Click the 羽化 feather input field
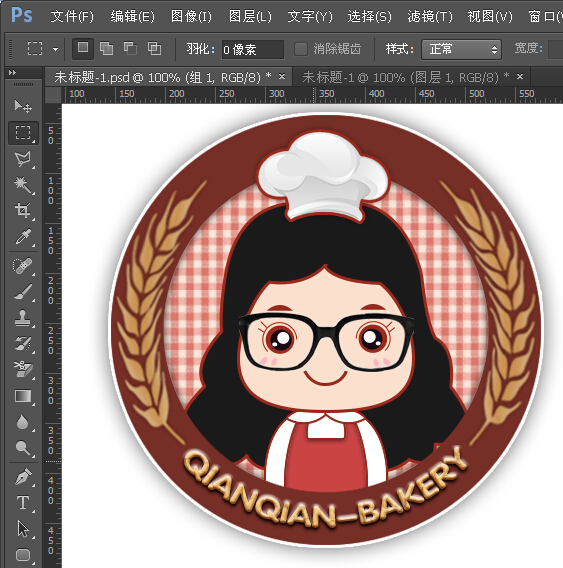Viewport: 563px width, 568px height. 253,49
